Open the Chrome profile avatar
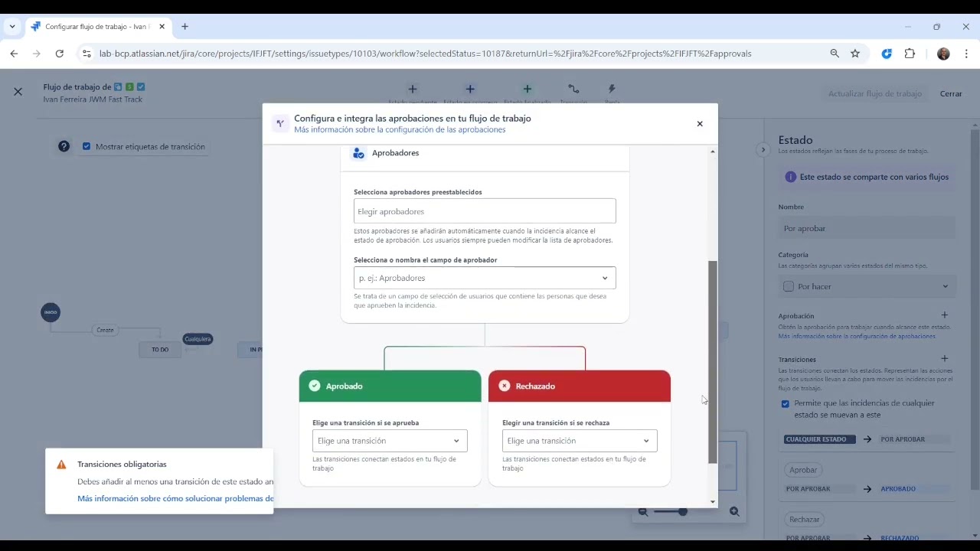The height and width of the screenshot is (551, 980). tap(943, 54)
